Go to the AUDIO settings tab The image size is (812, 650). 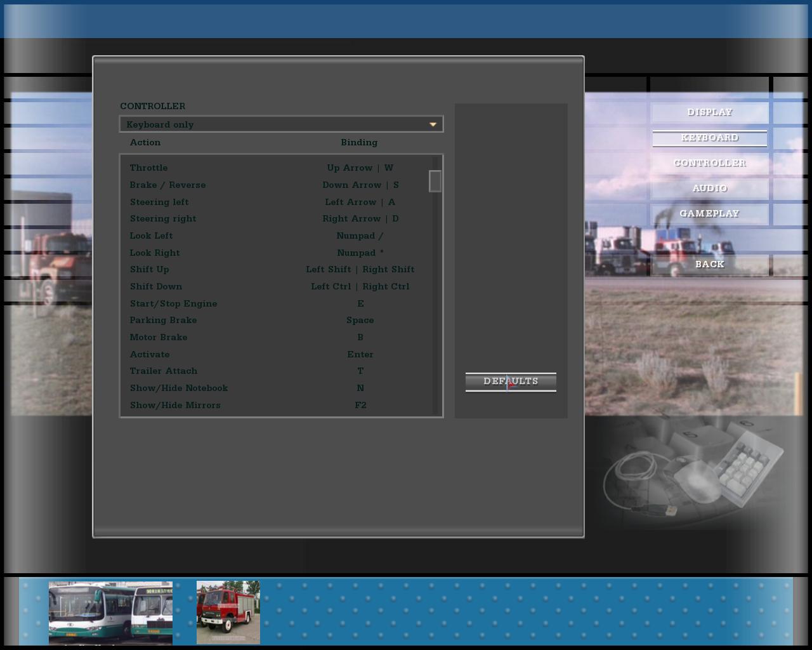tap(709, 189)
